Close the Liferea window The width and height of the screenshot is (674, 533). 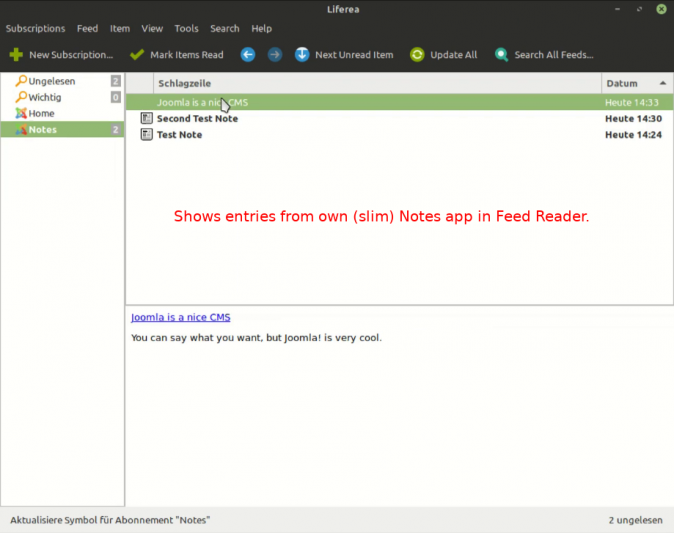tap(661, 9)
